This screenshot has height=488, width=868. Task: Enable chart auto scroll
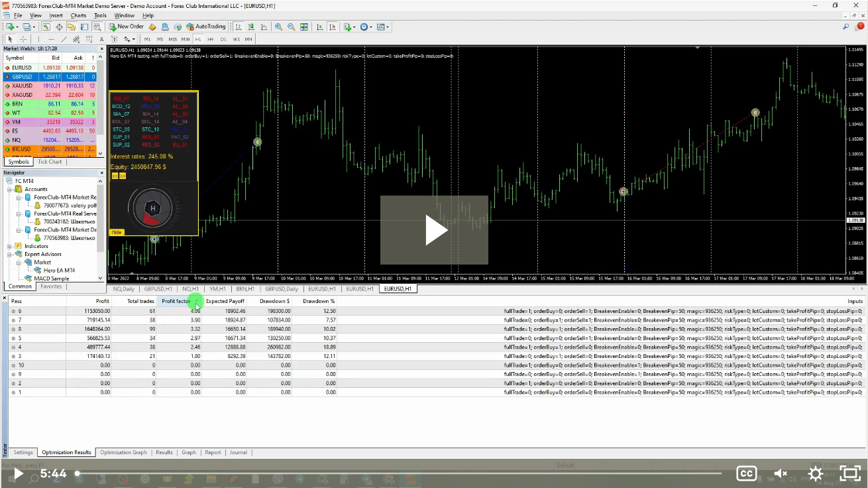pos(319,27)
